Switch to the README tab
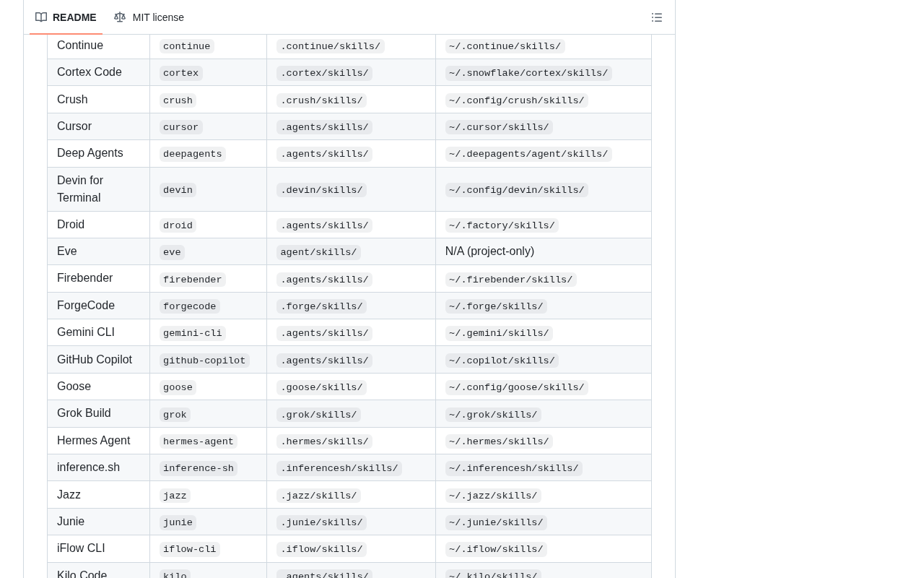Image resolution: width=924 pixels, height=578 pixels. pos(66,17)
